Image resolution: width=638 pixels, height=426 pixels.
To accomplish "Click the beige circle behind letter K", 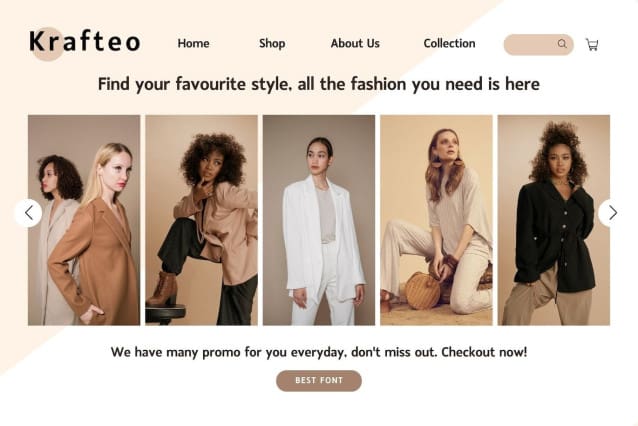I will 48,44.
